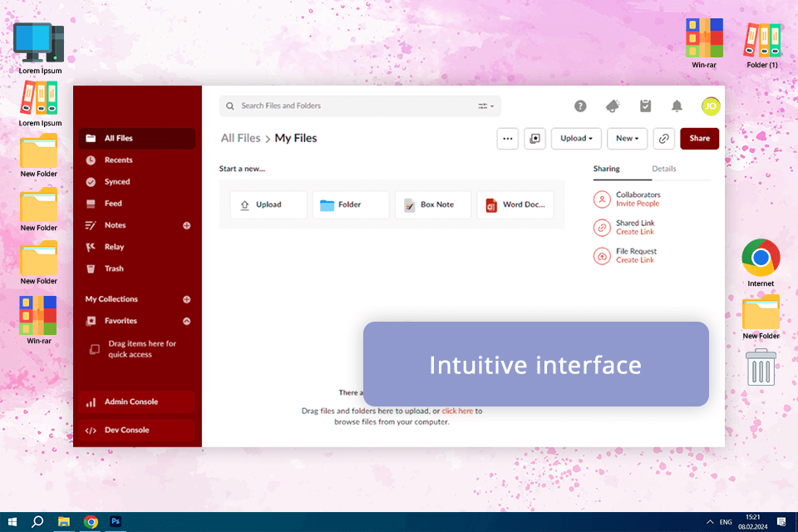Open the JO user avatar menu
The width and height of the screenshot is (798, 532).
tap(711, 106)
